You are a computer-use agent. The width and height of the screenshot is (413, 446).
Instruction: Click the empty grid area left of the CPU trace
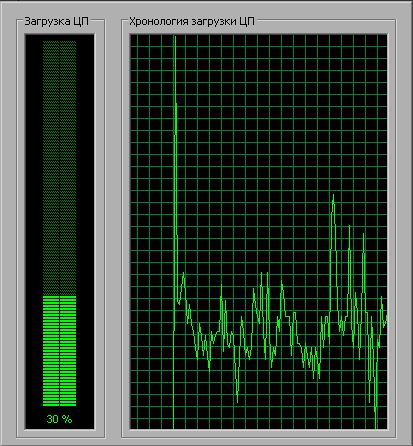pos(151,233)
